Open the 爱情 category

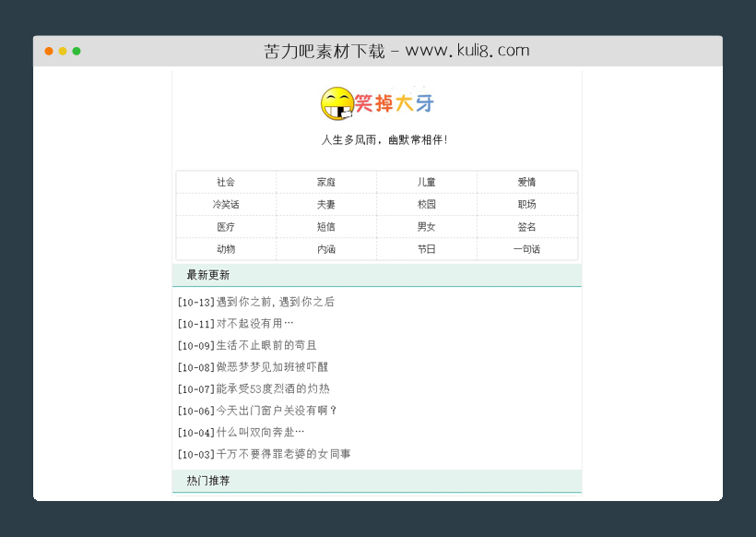click(526, 182)
